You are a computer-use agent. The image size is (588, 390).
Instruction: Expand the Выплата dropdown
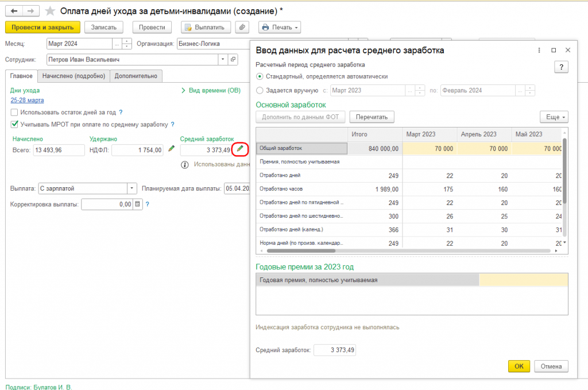pyautogui.click(x=132, y=188)
